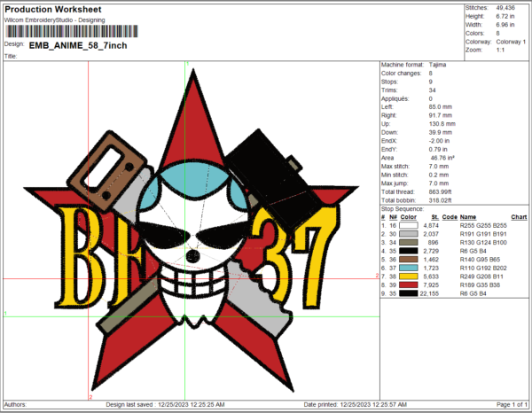Select the black swatch in the 22,155 stitch row
This screenshot has width=532, height=413.
pos(408,293)
